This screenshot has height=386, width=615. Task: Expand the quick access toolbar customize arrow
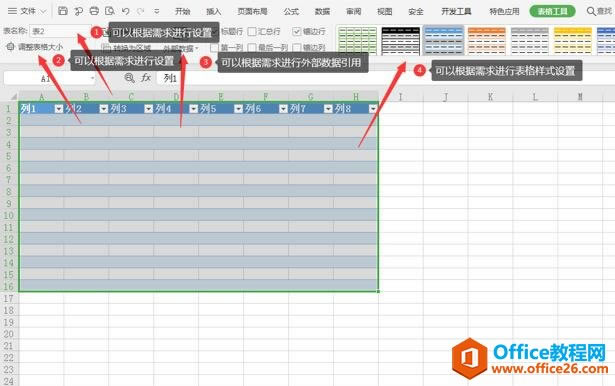click(156, 11)
